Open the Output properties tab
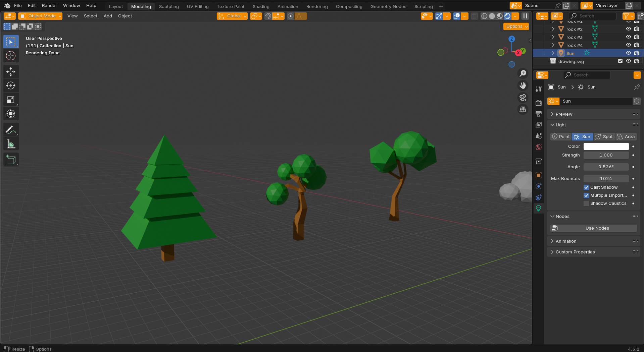 point(539,114)
